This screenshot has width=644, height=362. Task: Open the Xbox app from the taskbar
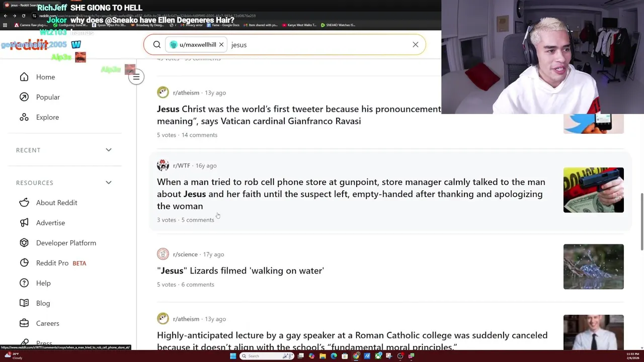pos(378,356)
